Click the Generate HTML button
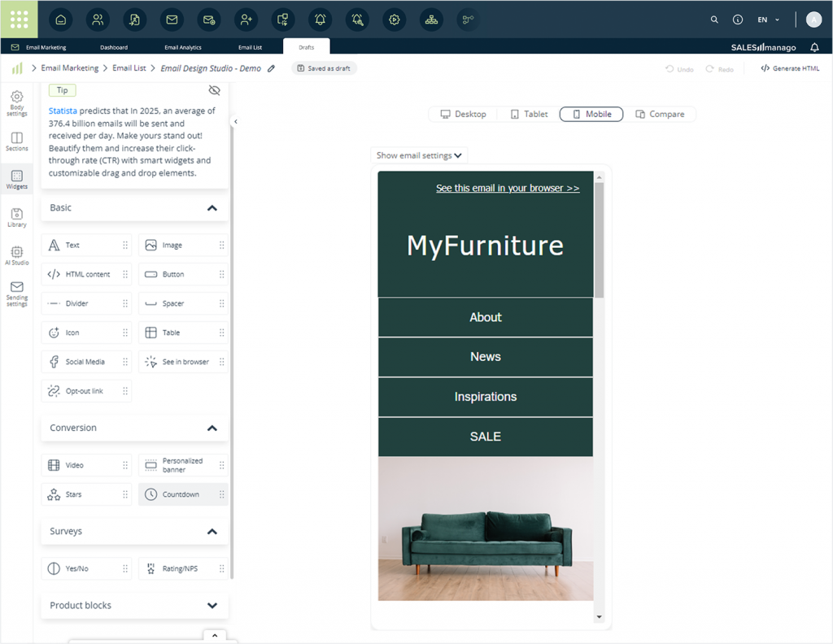Image resolution: width=833 pixels, height=644 pixels. tap(790, 68)
